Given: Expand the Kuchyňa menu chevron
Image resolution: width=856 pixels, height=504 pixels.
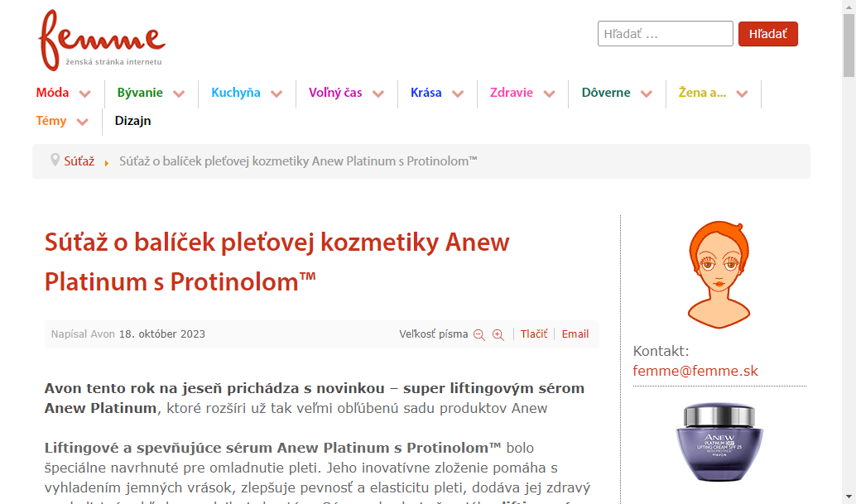Looking at the screenshot, I should [277, 94].
